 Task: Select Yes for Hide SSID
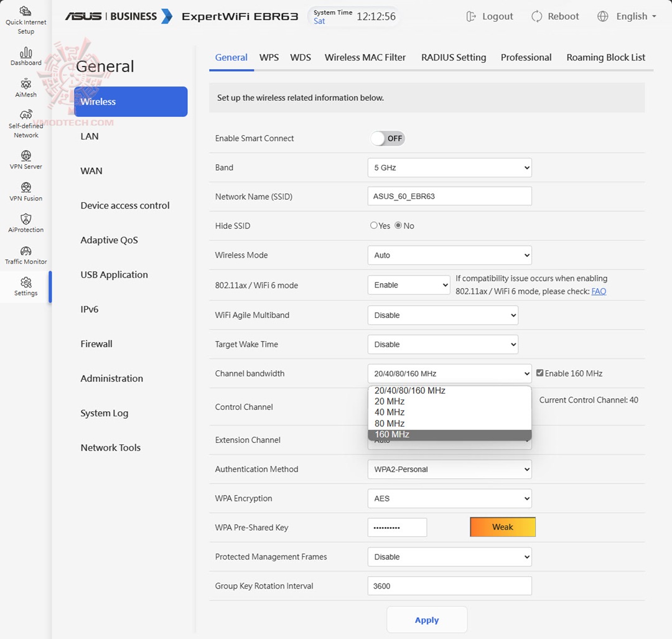point(374,225)
